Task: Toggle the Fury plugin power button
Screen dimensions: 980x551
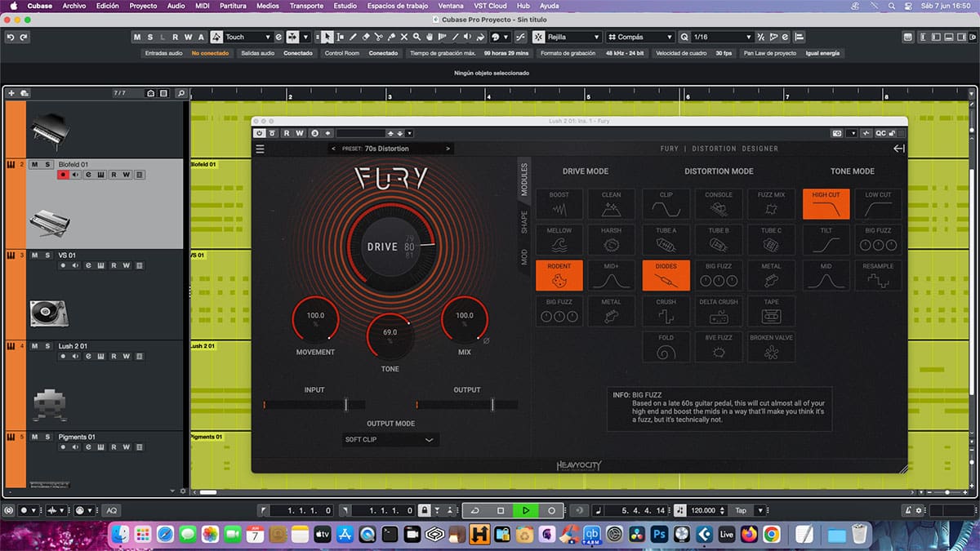Action: tap(260, 133)
